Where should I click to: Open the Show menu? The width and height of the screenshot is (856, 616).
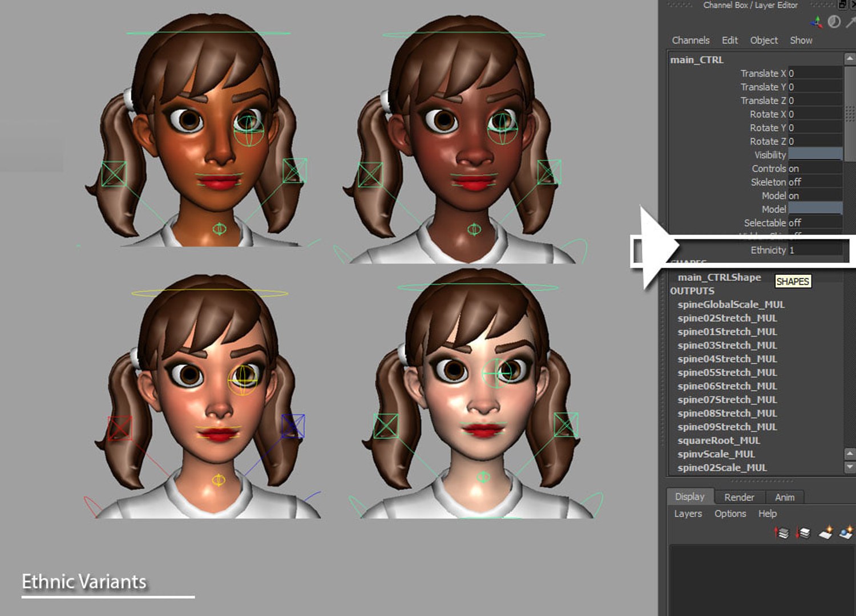tap(801, 40)
